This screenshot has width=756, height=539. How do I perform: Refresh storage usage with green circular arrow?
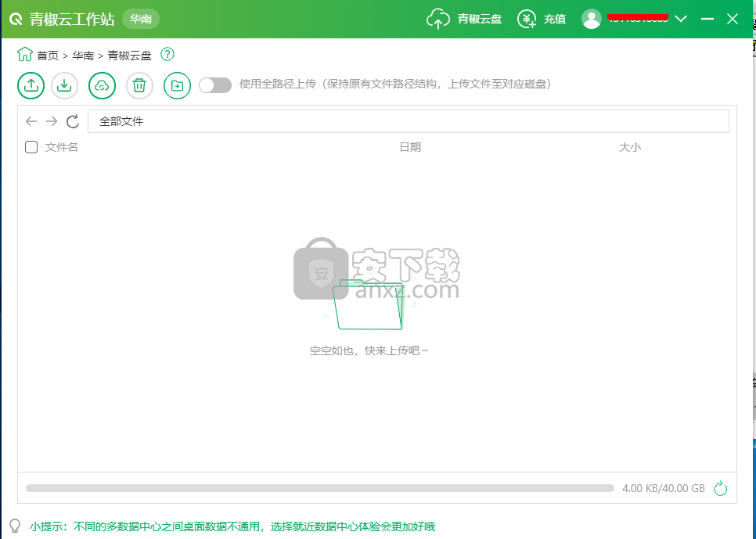720,488
